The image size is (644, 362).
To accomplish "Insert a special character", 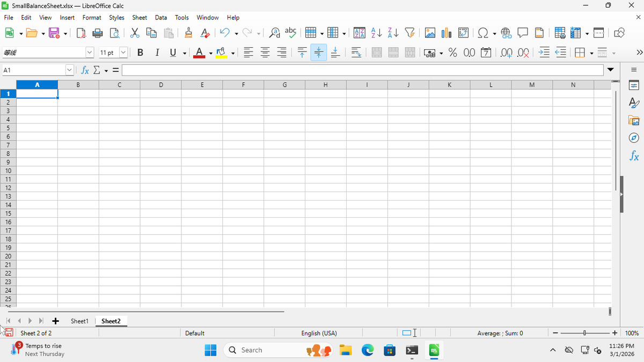I will tap(482, 33).
